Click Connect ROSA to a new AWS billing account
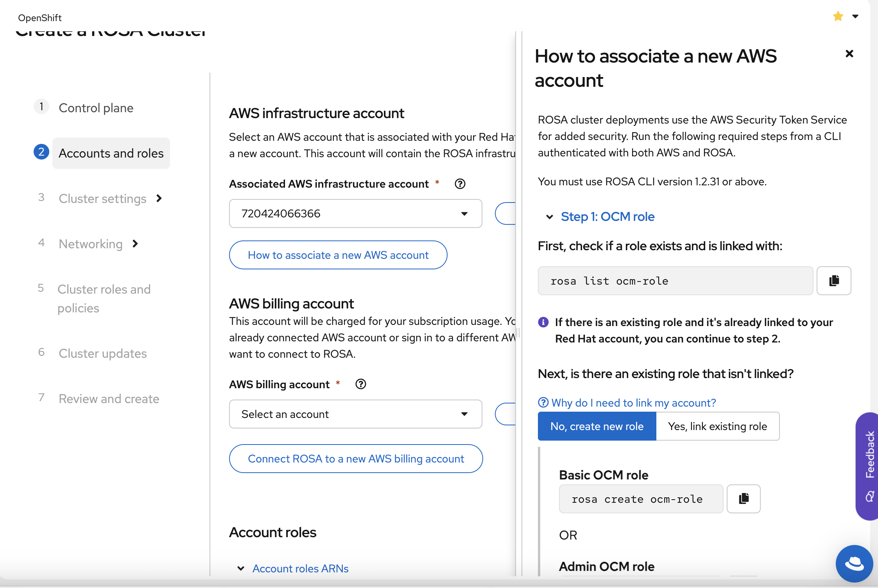 click(x=355, y=459)
